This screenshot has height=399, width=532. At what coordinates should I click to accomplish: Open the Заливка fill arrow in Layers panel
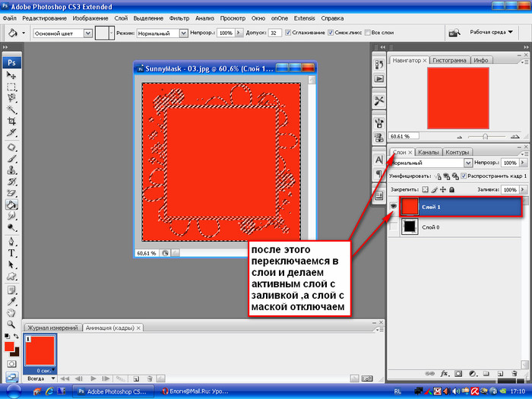(523, 190)
